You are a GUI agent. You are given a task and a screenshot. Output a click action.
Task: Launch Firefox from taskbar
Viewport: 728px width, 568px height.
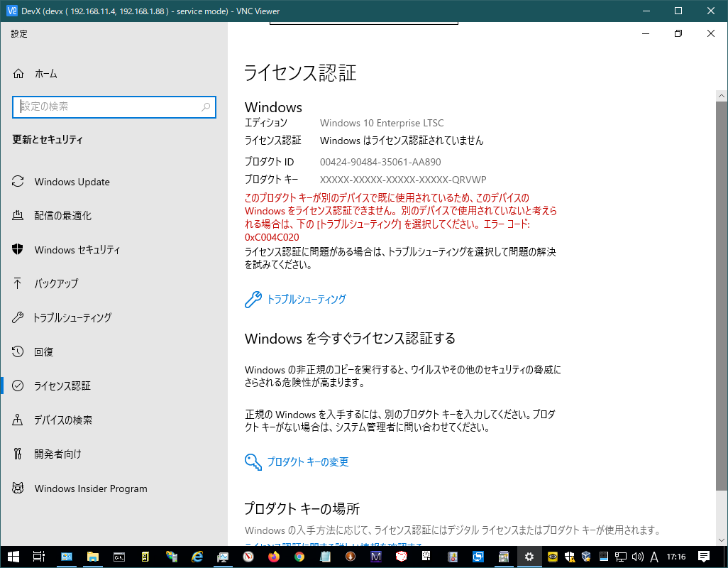pyautogui.click(x=274, y=557)
